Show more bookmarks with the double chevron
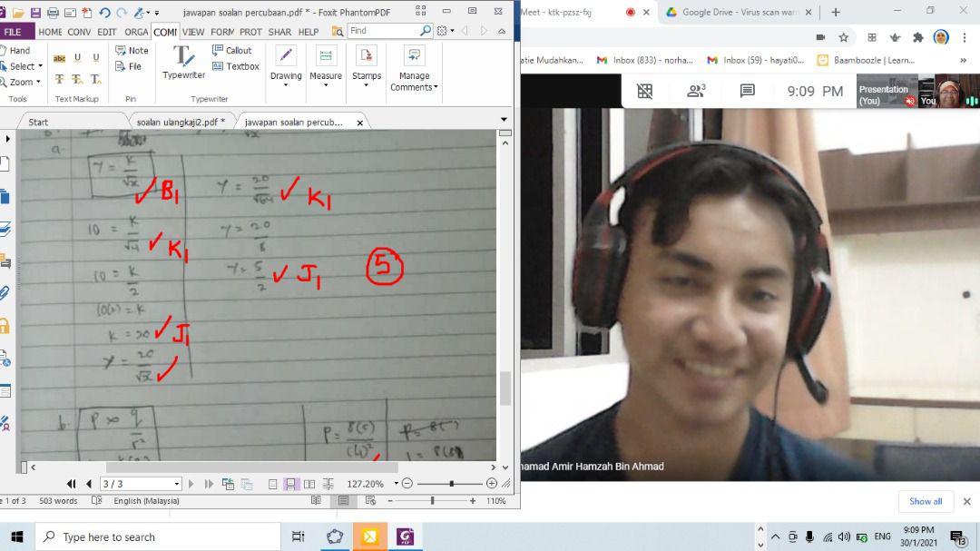This screenshot has width=980, height=551. click(x=963, y=60)
